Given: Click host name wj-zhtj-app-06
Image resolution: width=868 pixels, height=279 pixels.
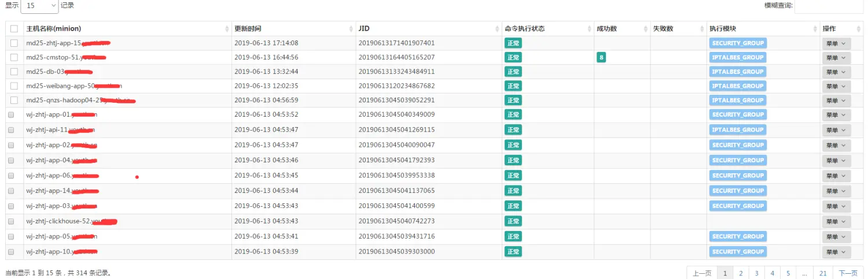Looking at the screenshot, I should click(x=62, y=176).
